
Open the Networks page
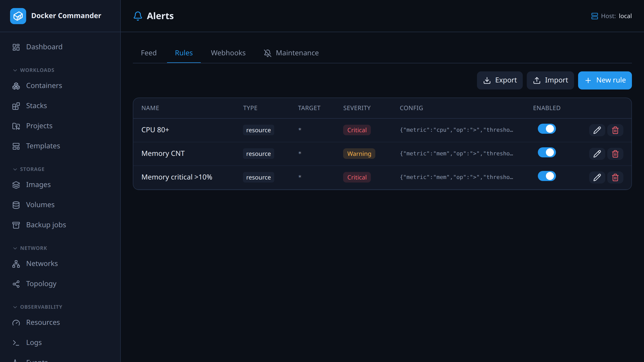tap(60, 264)
